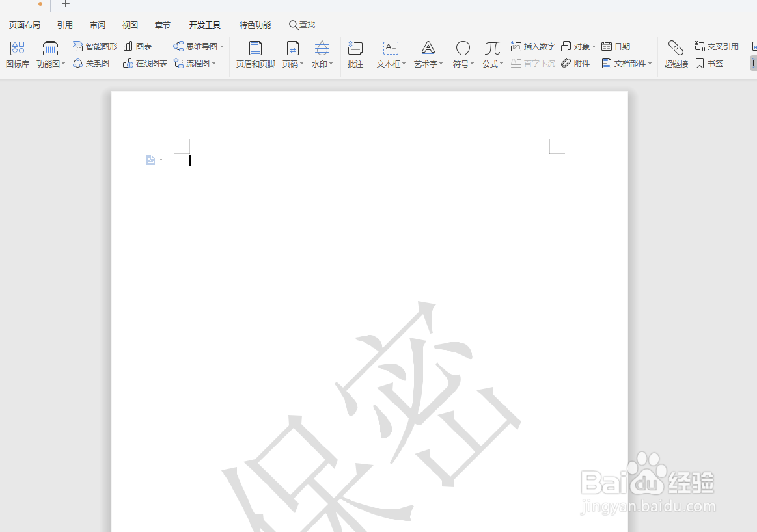Switch to the 页面布局 tab
This screenshot has height=532, width=757.
(x=25, y=25)
